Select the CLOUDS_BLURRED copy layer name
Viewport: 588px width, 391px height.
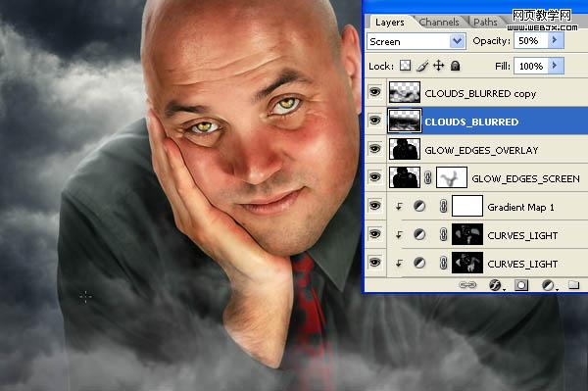pyautogui.click(x=480, y=94)
